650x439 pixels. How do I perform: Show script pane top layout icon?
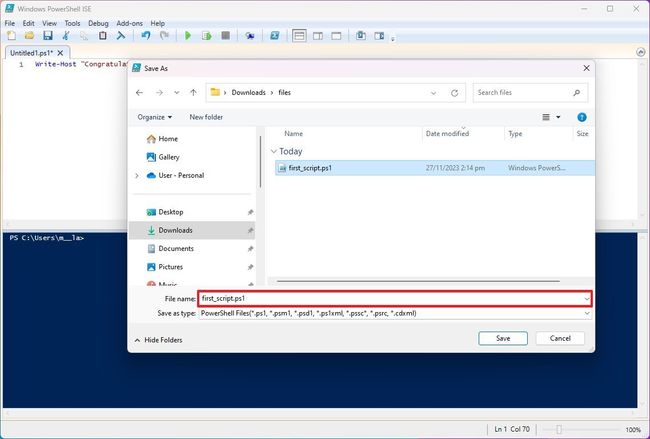point(299,36)
